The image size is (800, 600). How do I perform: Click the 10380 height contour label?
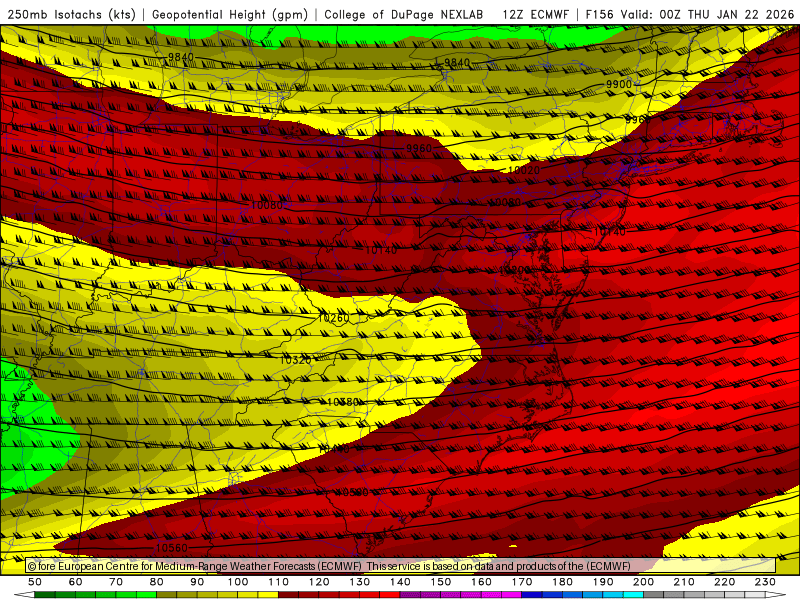[342, 402]
